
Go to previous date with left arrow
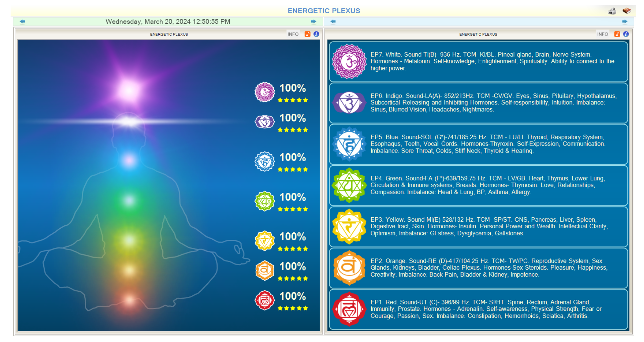[22, 22]
